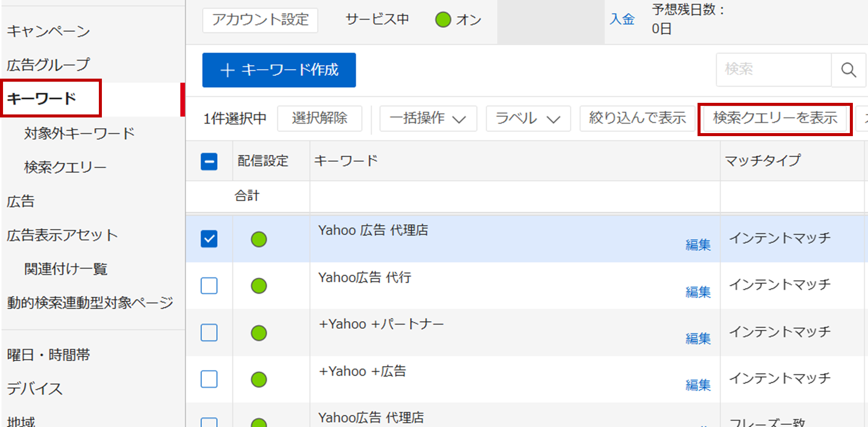Open 対象外キーワード submenu item
Image resolution: width=868 pixels, height=427 pixels.
click(x=79, y=133)
